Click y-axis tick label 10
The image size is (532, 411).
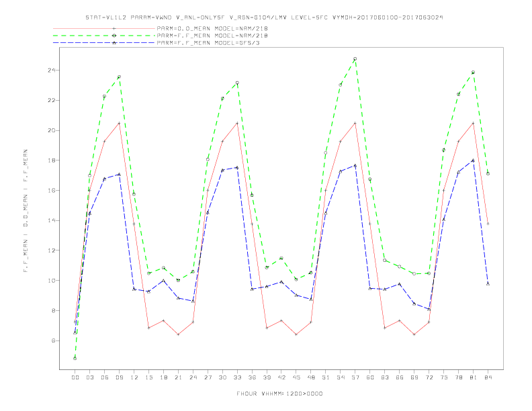[x=52, y=281]
